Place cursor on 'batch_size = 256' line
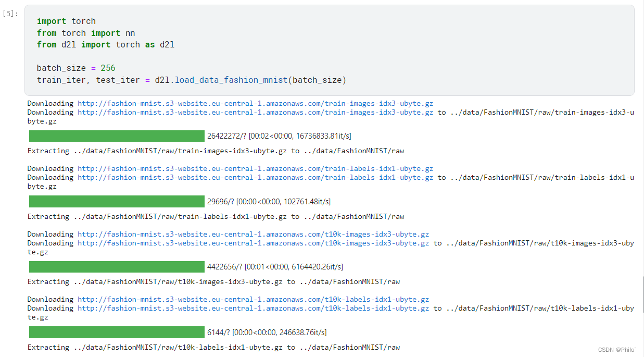644x357 pixels. (76, 68)
